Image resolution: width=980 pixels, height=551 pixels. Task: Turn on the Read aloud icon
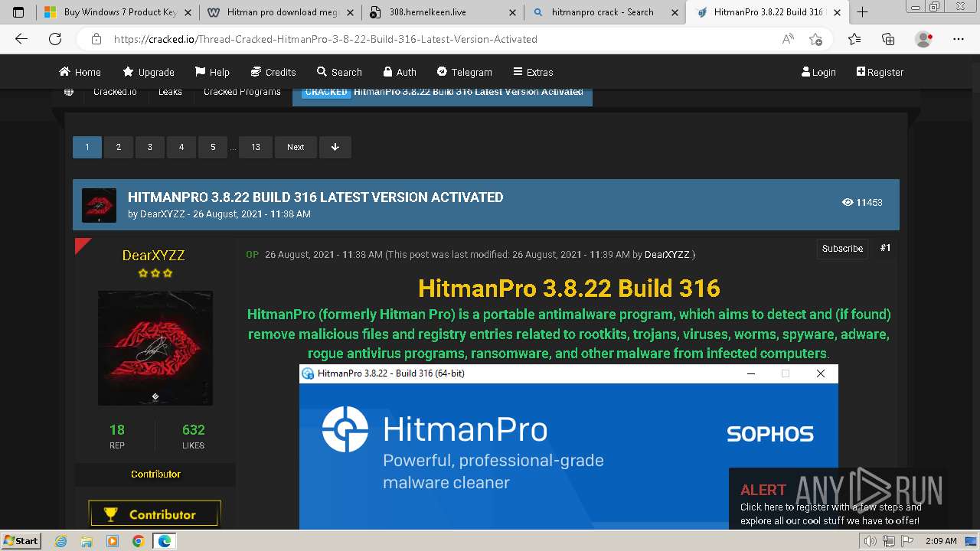(x=788, y=39)
